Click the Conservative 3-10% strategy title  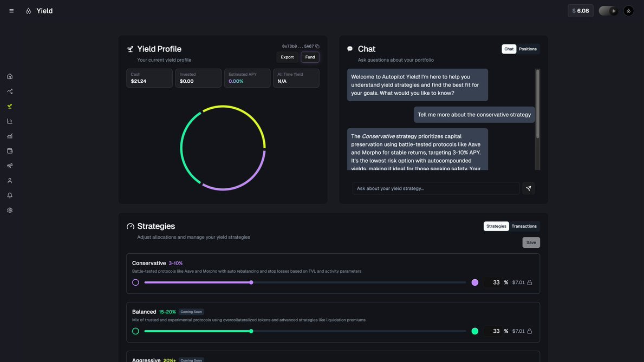point(157,263)
